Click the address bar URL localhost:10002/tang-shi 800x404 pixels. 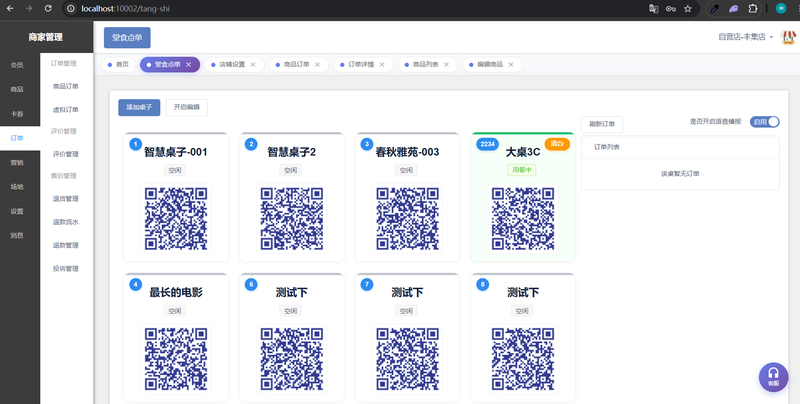pos(126,9)
